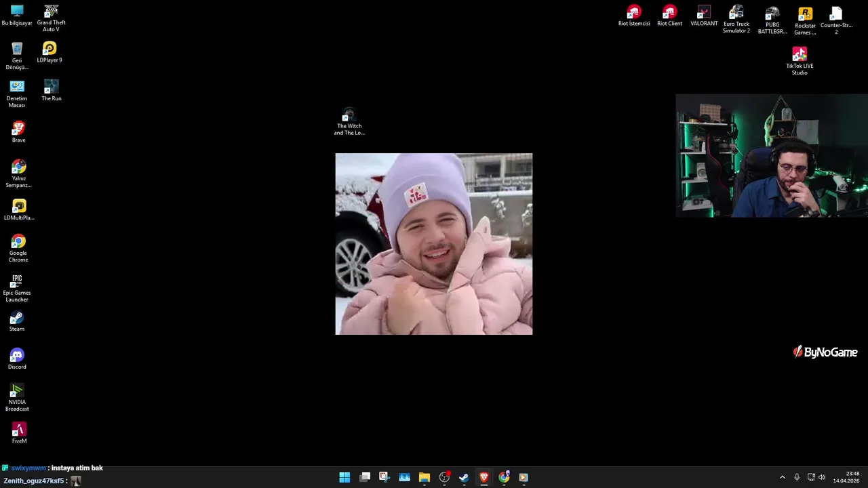868x488 pixels.
Task: Click the microphone tray icon
Action: 797,477
